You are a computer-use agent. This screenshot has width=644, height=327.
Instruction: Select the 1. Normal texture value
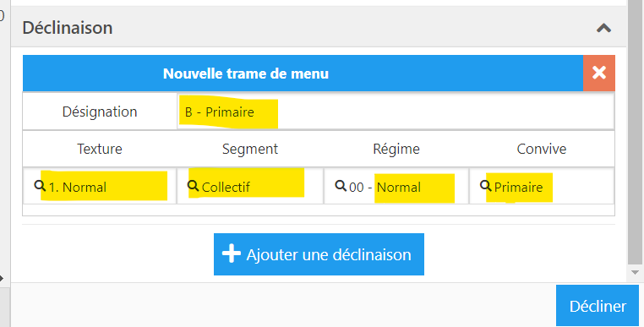(78, 188)
